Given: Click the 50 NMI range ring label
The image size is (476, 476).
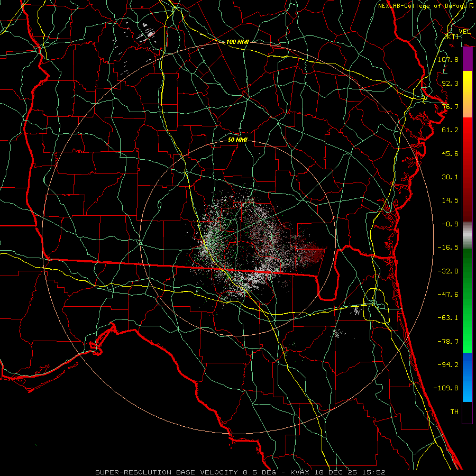Looking at the screenshot, I should [237, 140].
